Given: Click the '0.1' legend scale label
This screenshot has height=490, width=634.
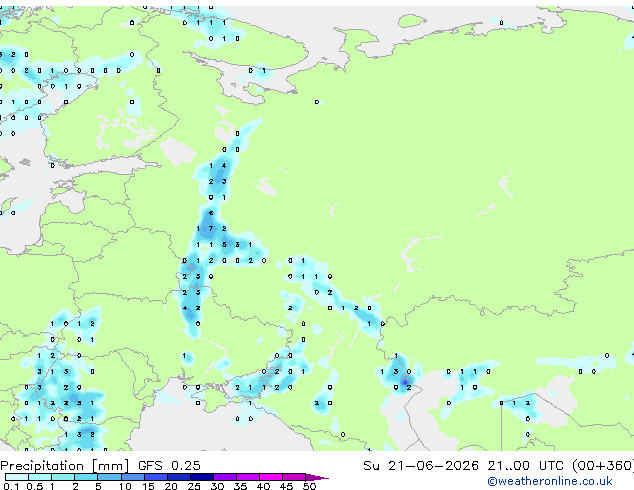Looking at the screenshot, I should point(11,486).
